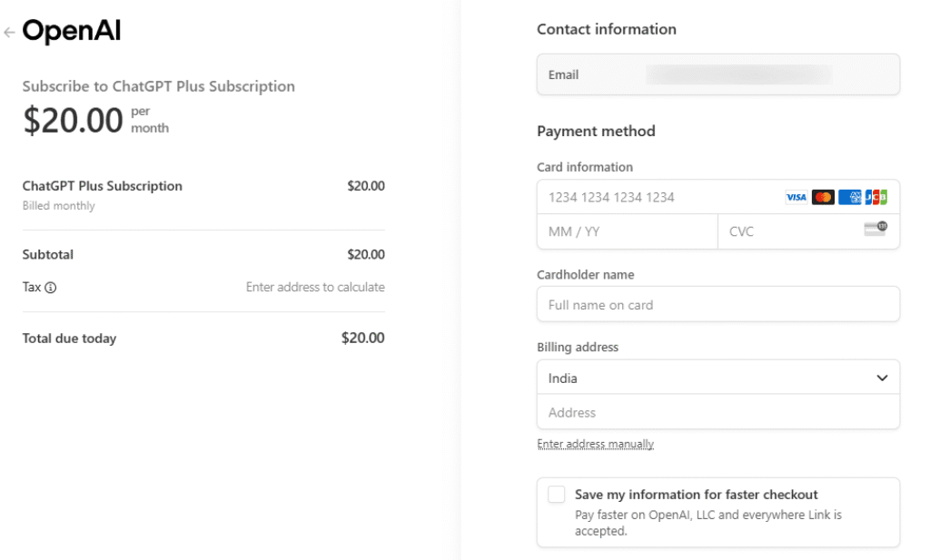Click the OpenAI logo
930x560 pixels.
[x=72, y=31]
